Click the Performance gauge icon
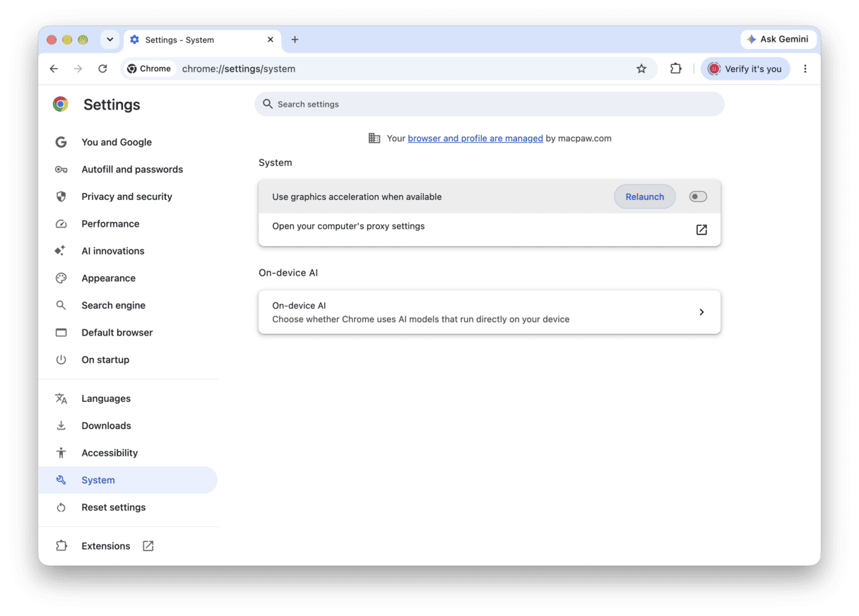This screenshot has width=859, height=616. pyautogui.click(x=61, y=224)
